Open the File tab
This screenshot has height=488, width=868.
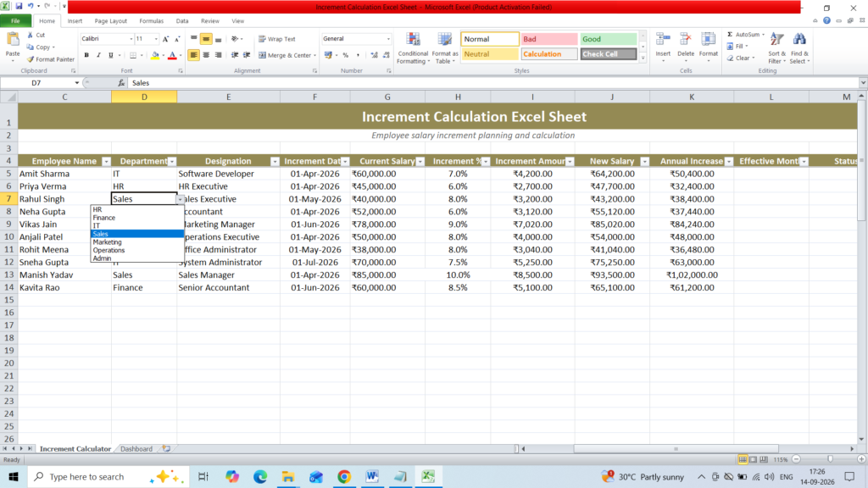point(15,21)
